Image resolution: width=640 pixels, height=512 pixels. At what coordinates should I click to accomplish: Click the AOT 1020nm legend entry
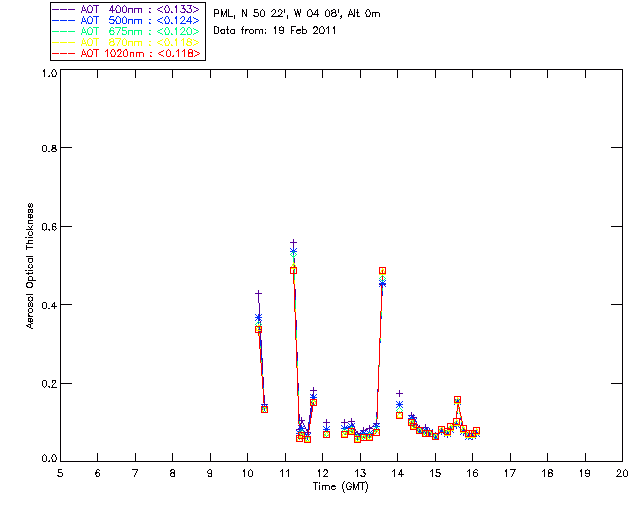(x=126, y=53)
